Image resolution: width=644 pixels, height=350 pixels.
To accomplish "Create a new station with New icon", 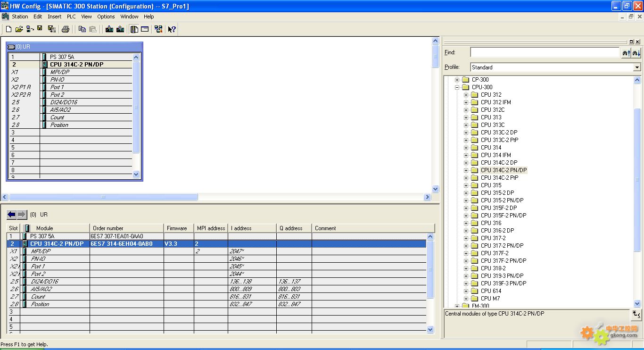I will [8, 29].
